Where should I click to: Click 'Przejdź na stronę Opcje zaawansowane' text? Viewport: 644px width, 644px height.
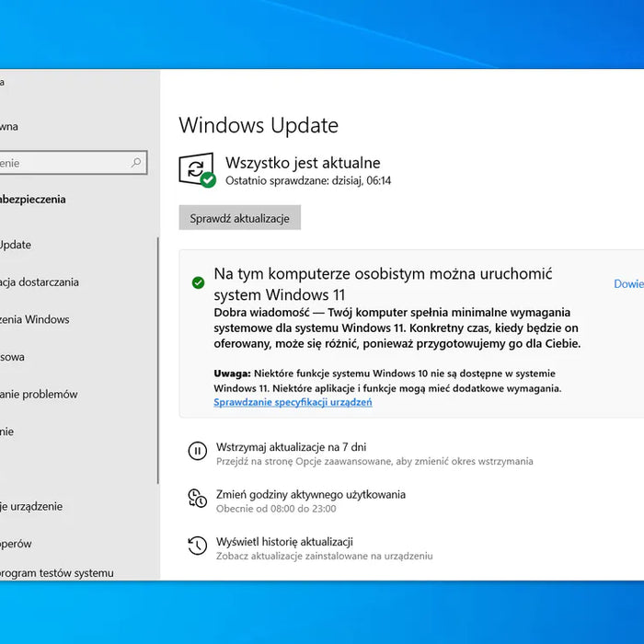click(x=374, y=462)
